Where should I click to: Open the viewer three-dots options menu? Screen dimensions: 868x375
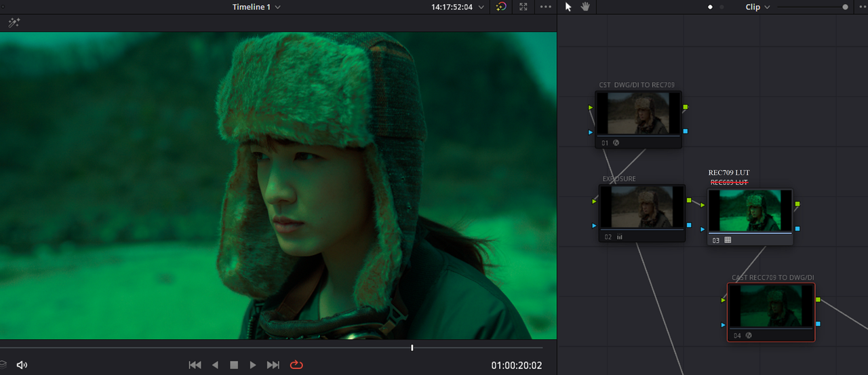[x=546, y=7]
